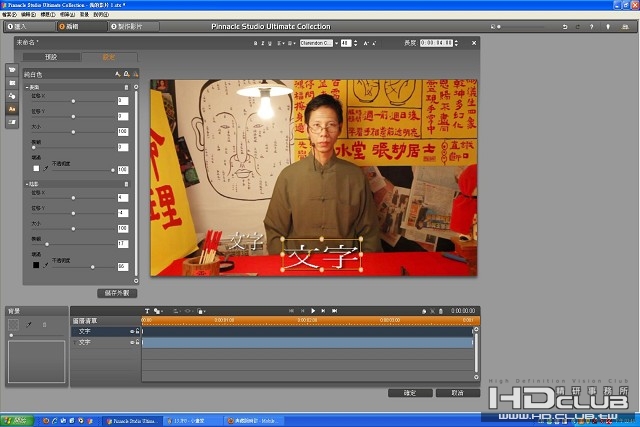Switch to the 設定 settings tab

[109, 57]
